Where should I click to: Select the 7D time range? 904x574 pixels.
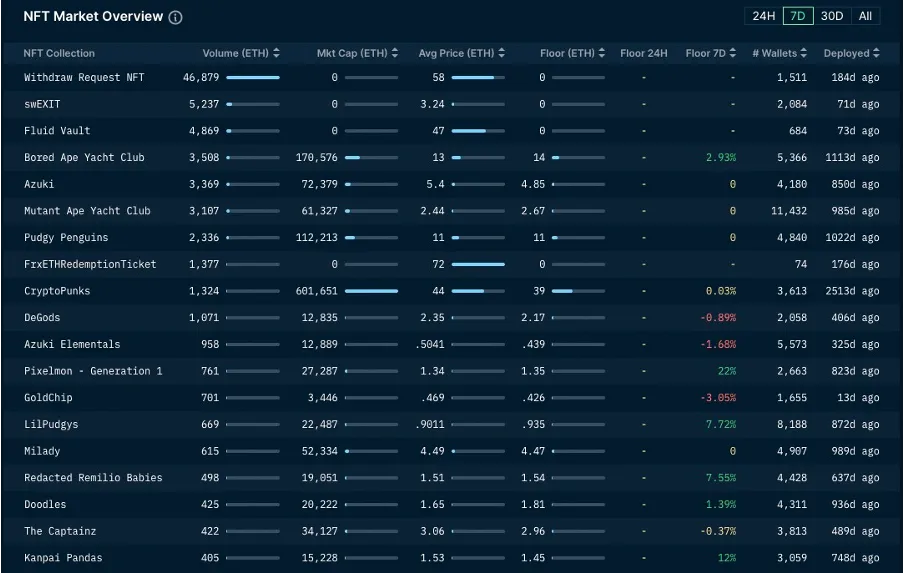[x=798, y=16]
